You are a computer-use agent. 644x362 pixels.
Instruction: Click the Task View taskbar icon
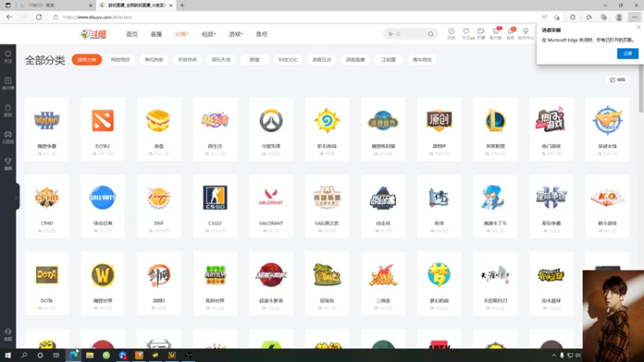[56, 356]
